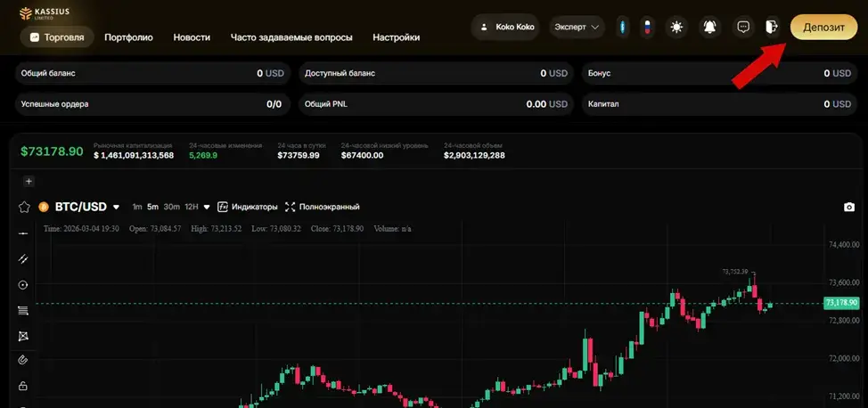Click the 24h high value $73759.99
This screenshot has width=868, height=408.
pyautogui.click(x=299, y=156)
